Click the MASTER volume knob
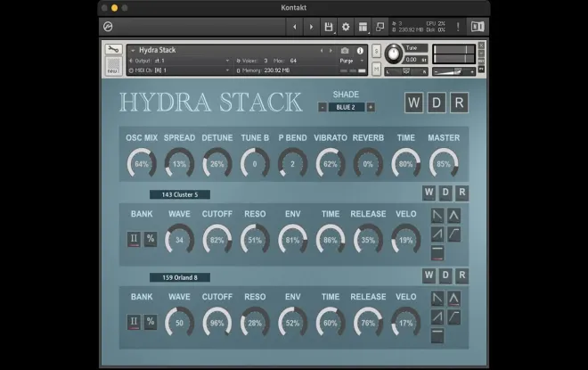 tap(444, 164)
